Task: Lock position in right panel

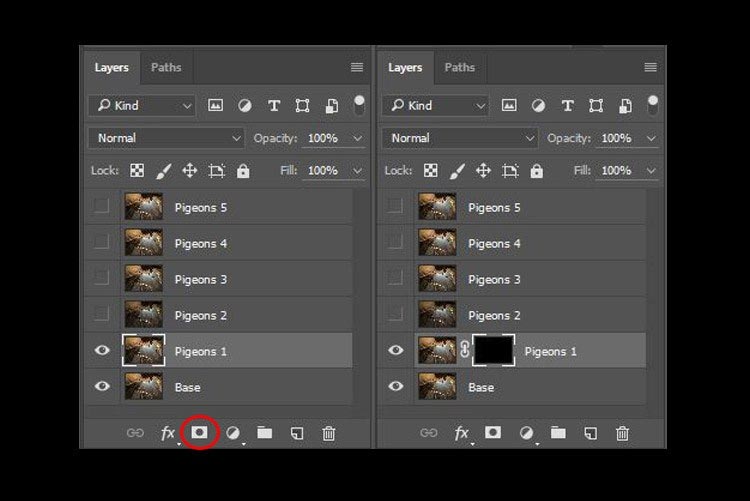Action: (484, 170)
